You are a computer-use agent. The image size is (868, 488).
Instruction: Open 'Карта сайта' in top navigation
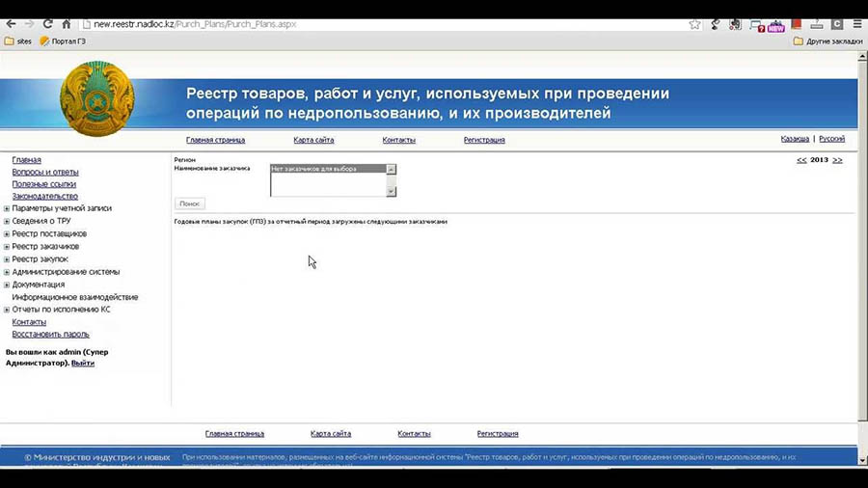point(313,140)
